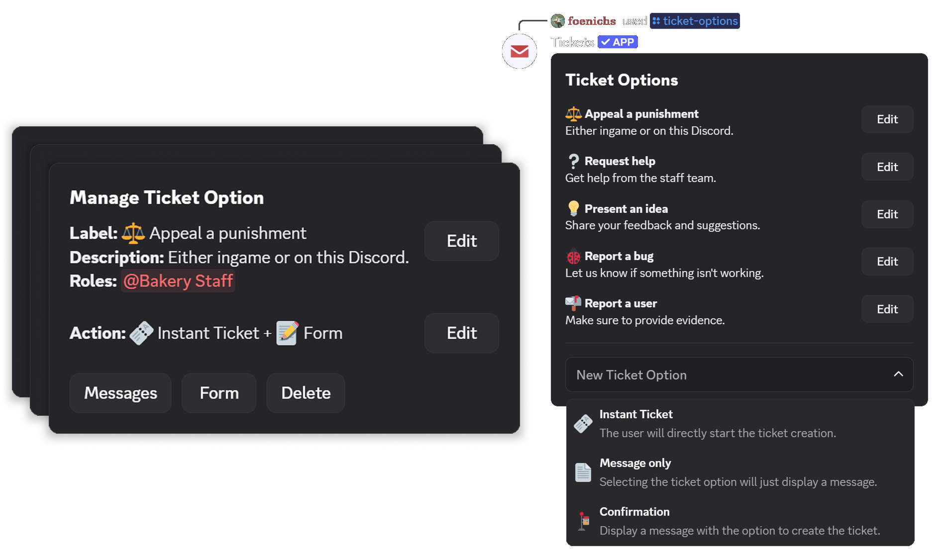
Task: Click Edit next to Report a bug
Action: pyautogui.click(x=887, y=261)
